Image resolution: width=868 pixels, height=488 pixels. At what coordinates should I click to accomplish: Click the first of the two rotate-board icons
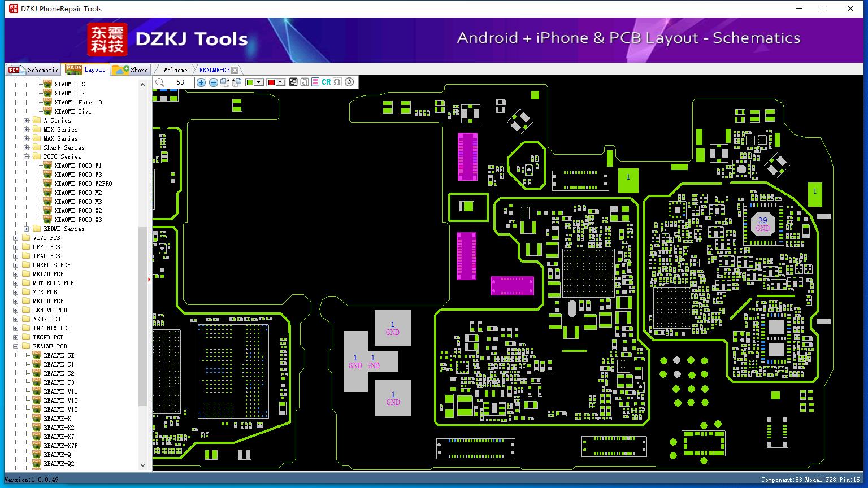point(225,82)
